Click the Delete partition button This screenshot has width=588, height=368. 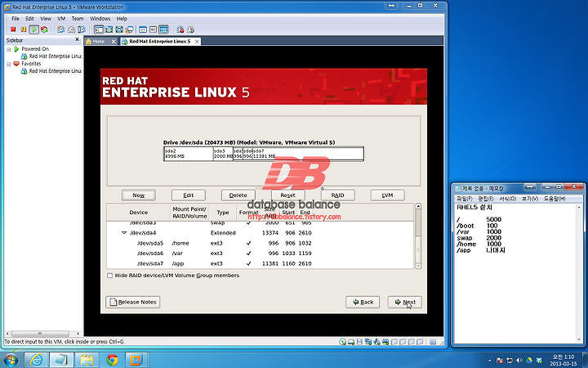tap(238, 195)
